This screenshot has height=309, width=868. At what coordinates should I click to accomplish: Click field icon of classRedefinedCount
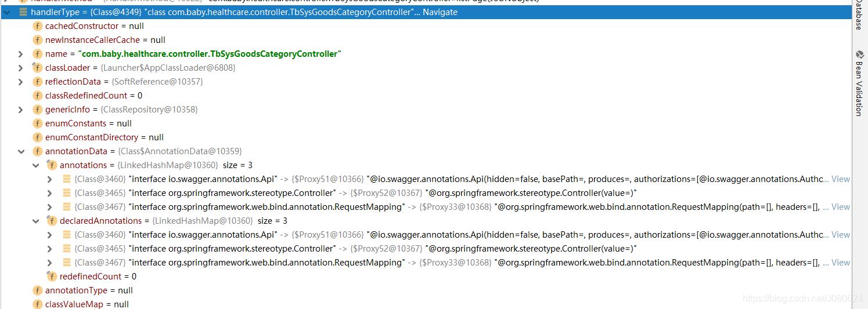38,96
